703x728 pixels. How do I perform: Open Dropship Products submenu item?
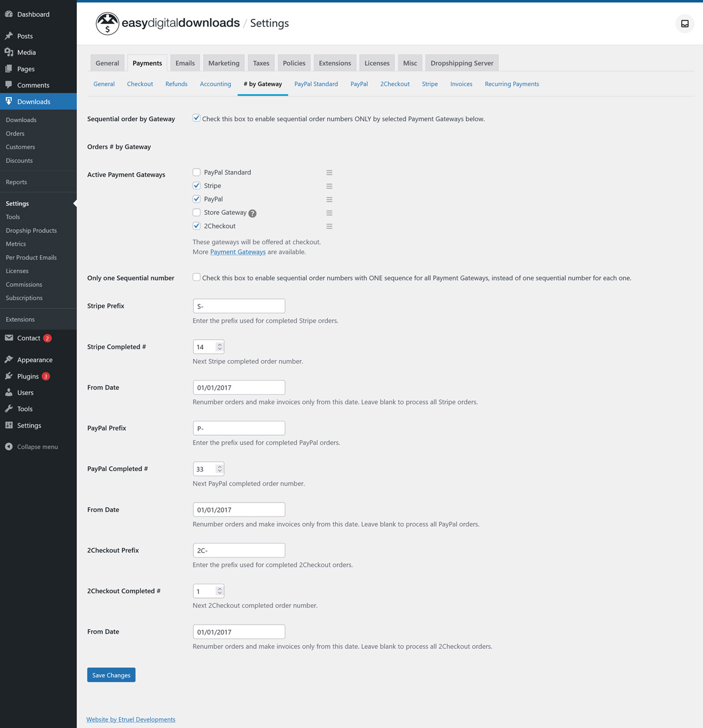(x=31, y=230)
